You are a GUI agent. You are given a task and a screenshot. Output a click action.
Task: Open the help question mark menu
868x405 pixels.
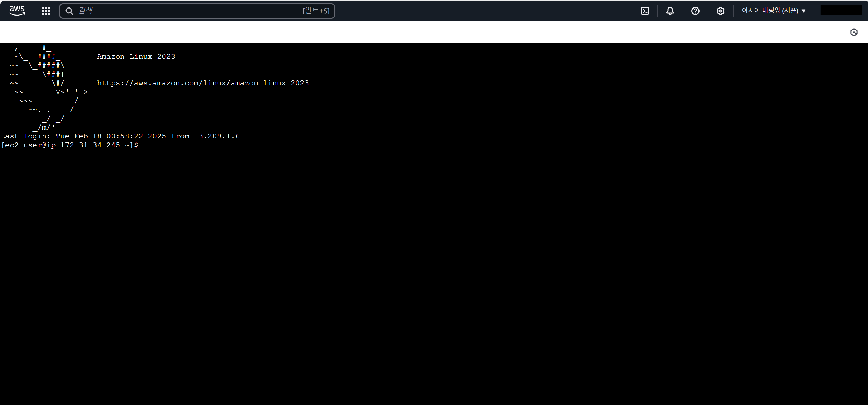pos(695,11)
